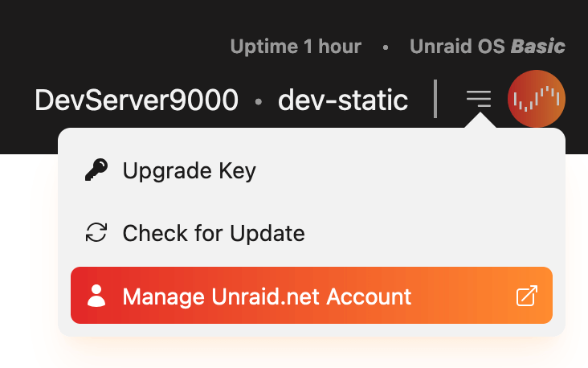Viewport: 588px width, 368px height.
Task: Click the dot separator after Uptime
Action: click(386, 47)
